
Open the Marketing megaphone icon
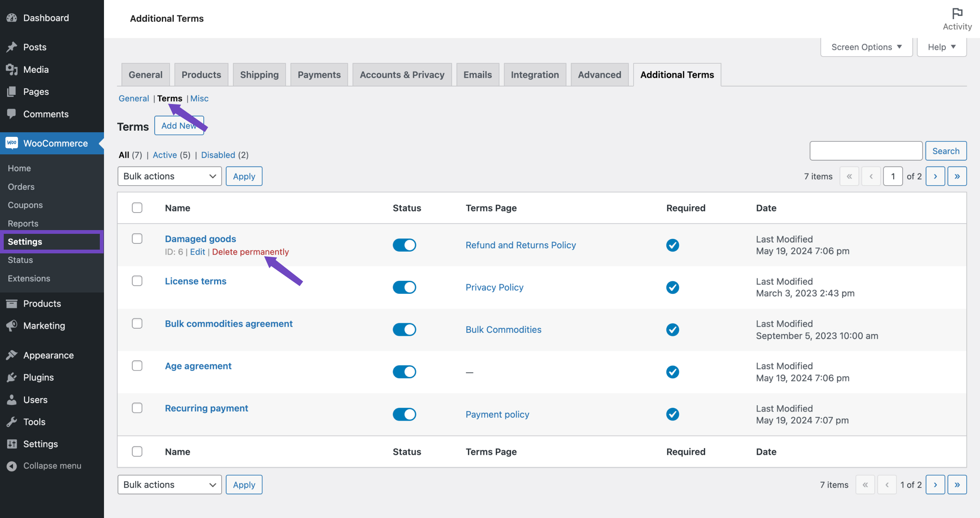[x=12, y=325]
